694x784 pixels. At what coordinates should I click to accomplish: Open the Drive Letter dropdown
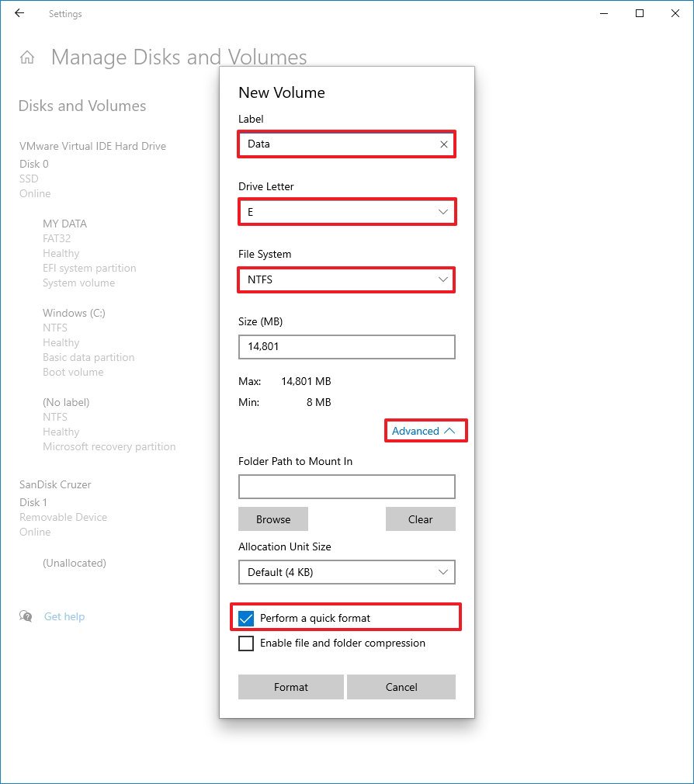(346, 212)
